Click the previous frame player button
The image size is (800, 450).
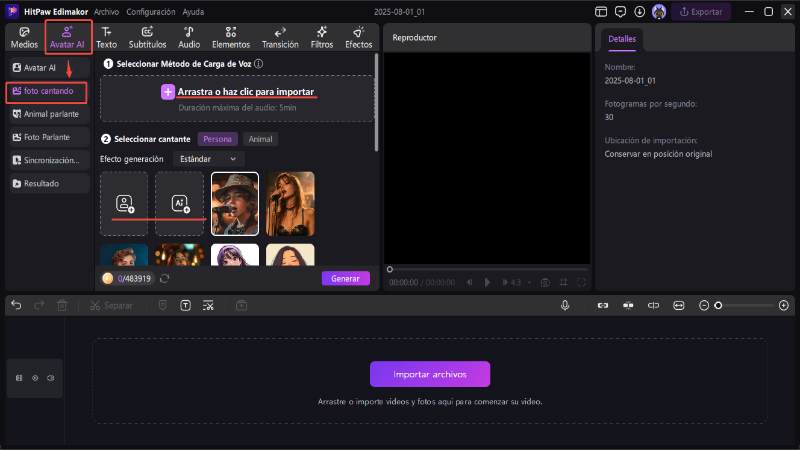coord(469,282)
